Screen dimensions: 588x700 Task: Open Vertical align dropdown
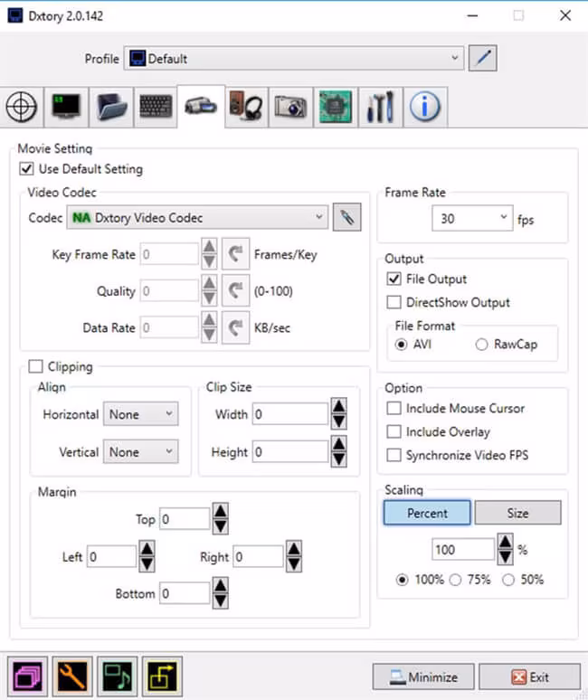point(140,452)
